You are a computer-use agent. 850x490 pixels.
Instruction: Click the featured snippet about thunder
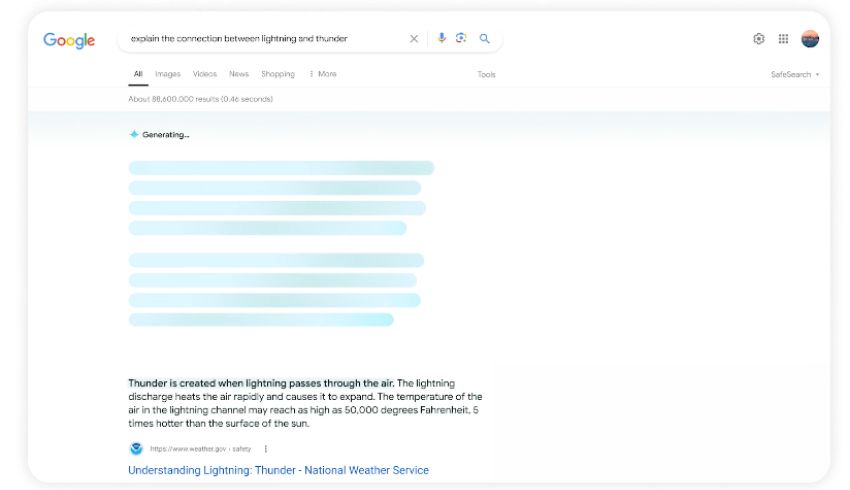coord(305,403)
